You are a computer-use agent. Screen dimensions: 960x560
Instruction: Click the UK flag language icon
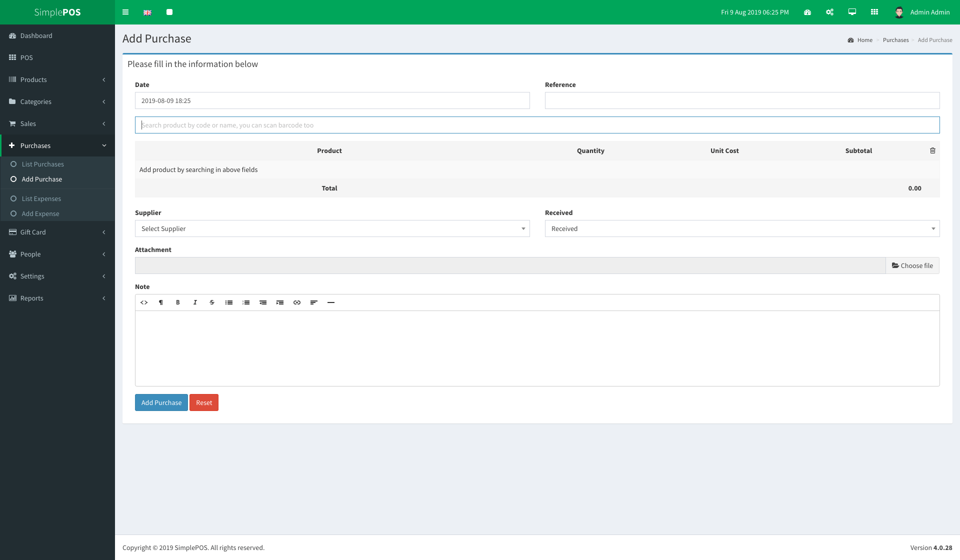pyautogui.click(x=147, y=12)
